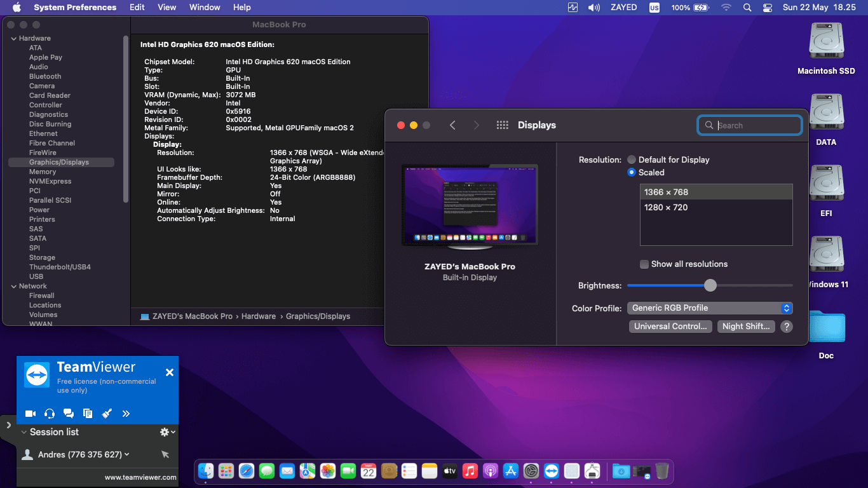Open the View menu
This screenshot has width=868, height=488.
[x=167, y=8]
